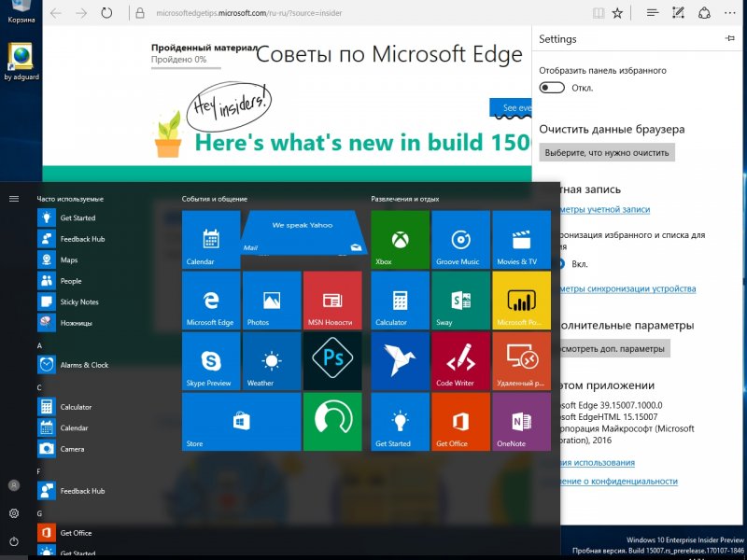Open the Movies & TV tile
747x560 pixels.
coord(522,240)
